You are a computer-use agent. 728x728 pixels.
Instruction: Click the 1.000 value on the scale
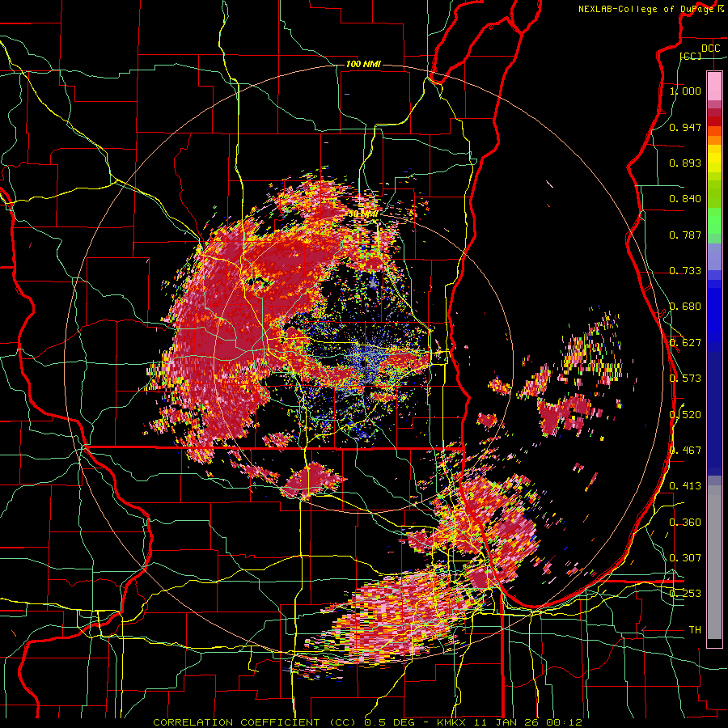pyautogui.click(x=685, y=91)
